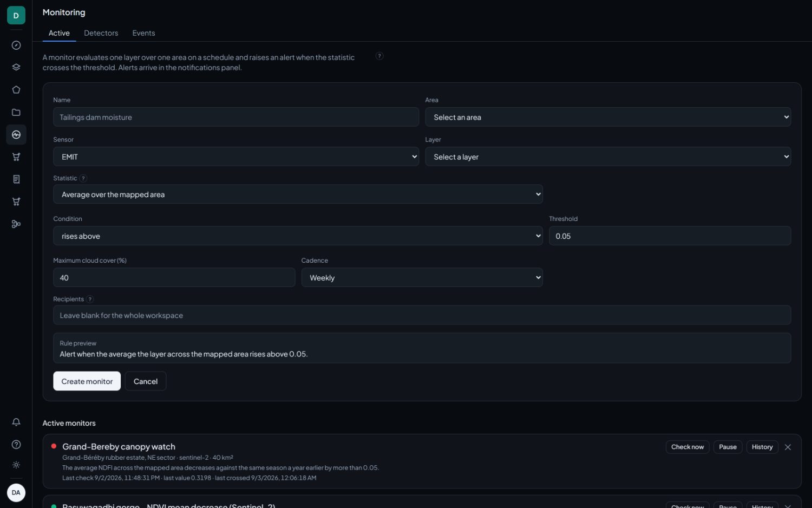This screenshot has height=508, width=812.
Task: Open the layers stack icon in sidebar
Action: [16, 68]
